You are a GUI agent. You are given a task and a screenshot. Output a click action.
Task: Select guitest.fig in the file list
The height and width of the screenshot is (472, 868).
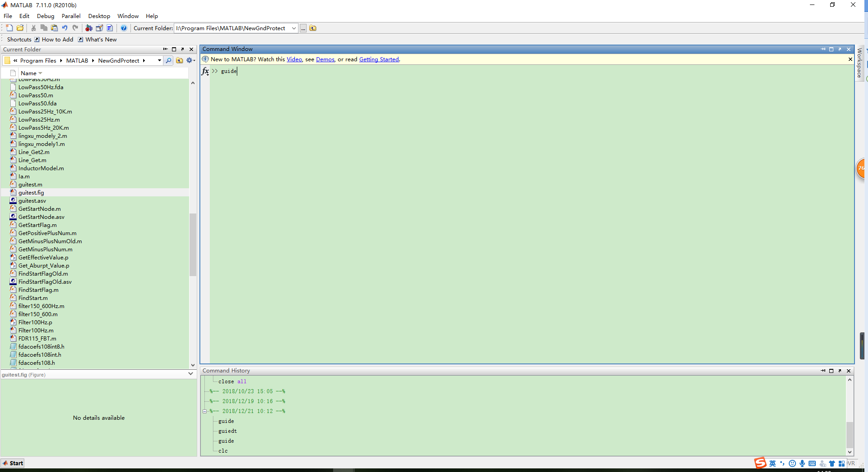click(x=31, y=193)
